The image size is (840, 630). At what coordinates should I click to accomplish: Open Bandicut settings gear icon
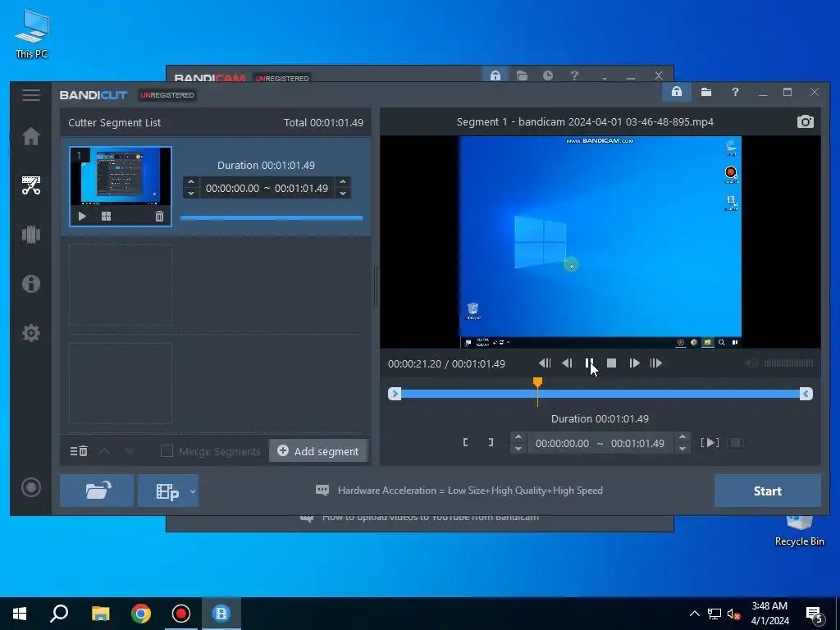tap(31, 333)
